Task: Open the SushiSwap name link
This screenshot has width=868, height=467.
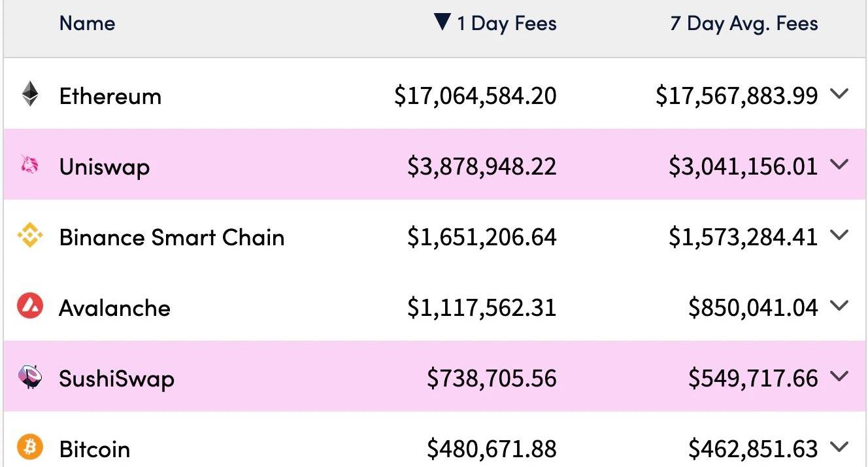Action: 116,379
